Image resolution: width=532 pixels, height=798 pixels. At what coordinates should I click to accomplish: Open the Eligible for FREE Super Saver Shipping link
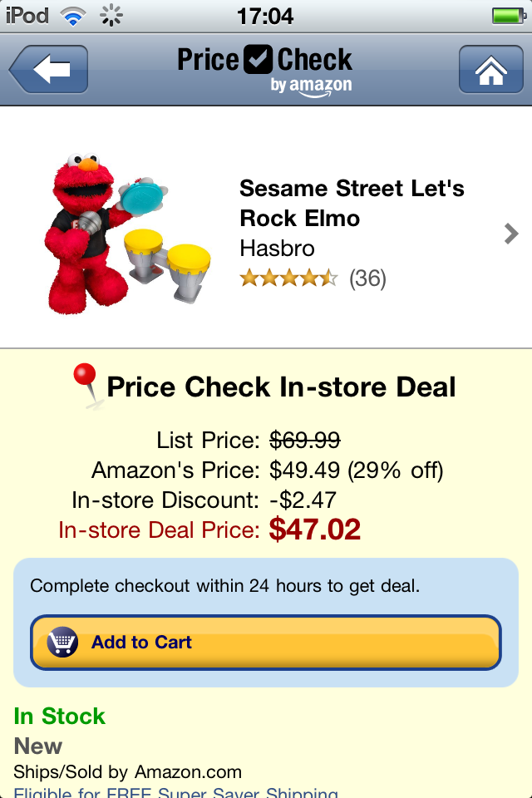pos(175,792)
